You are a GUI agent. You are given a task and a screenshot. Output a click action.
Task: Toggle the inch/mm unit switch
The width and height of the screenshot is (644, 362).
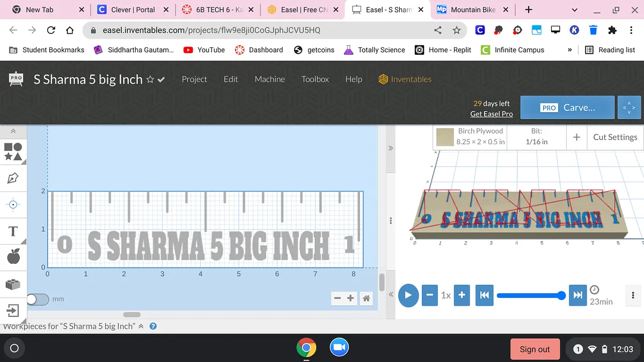click(38, 299)
